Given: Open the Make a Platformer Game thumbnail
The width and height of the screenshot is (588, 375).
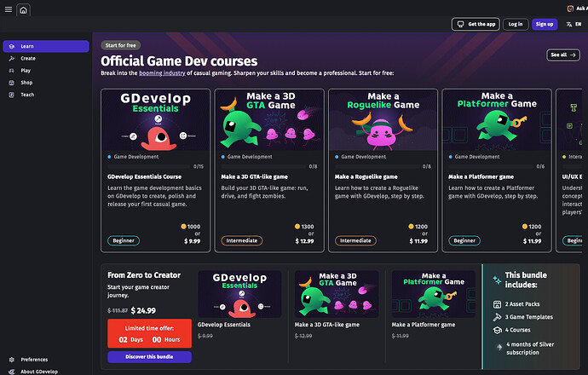Looking at the screenshot, I should pos(497,120).
